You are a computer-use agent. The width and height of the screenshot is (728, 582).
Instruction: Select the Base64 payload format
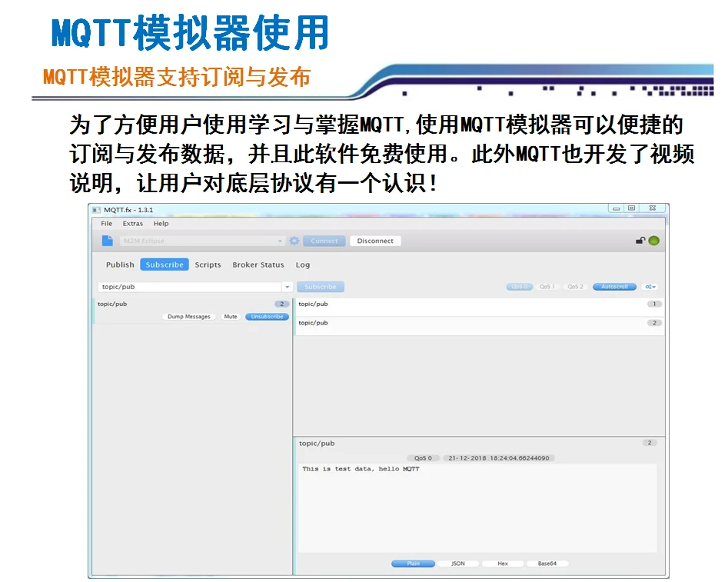tap(547, 564)
